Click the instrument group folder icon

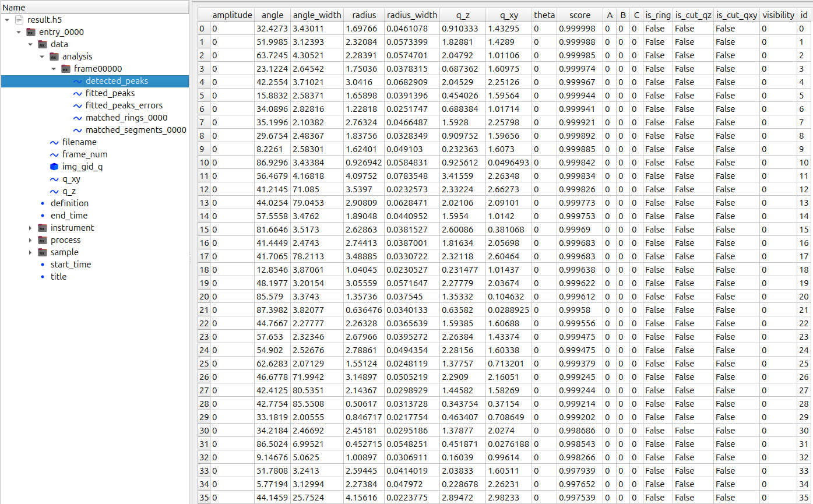coord(43,228)
